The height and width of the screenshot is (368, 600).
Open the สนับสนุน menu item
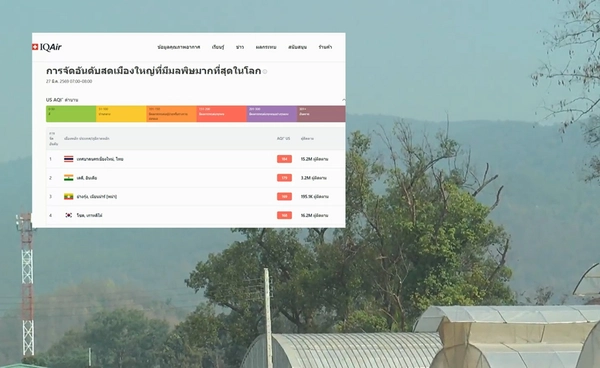[297, 47]
